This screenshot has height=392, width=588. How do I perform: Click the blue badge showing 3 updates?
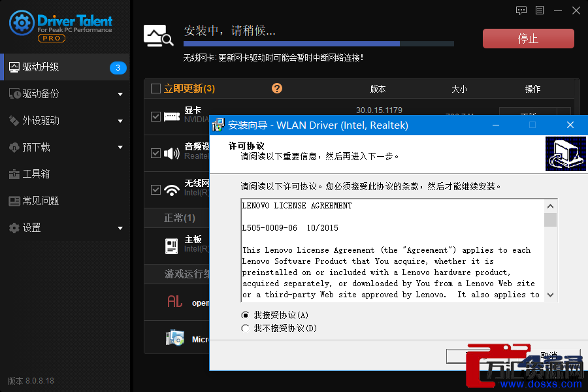point(118,67)
